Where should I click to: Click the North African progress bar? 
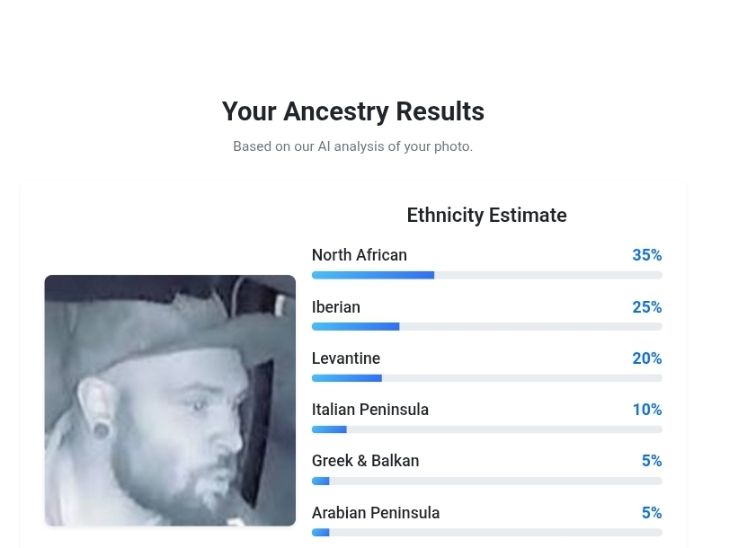tap(487, 275)
